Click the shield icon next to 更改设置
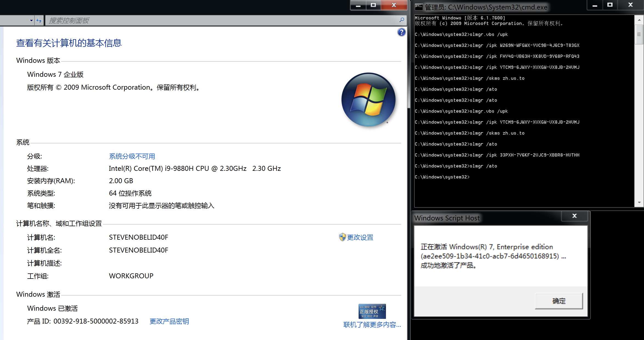 point(342,237)
